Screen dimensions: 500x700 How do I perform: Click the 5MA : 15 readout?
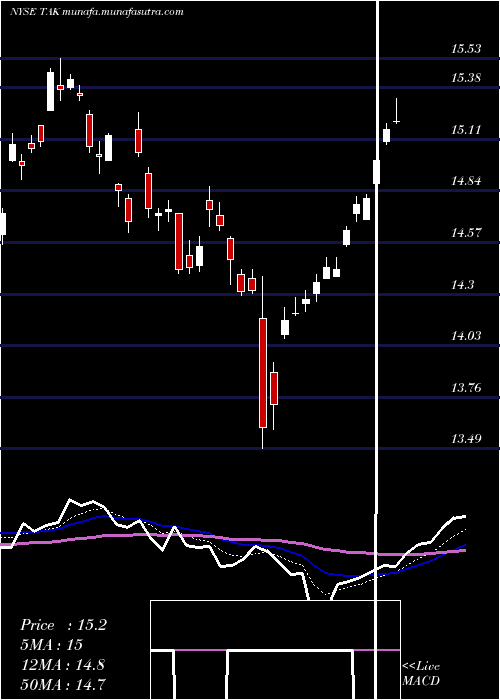52,645
